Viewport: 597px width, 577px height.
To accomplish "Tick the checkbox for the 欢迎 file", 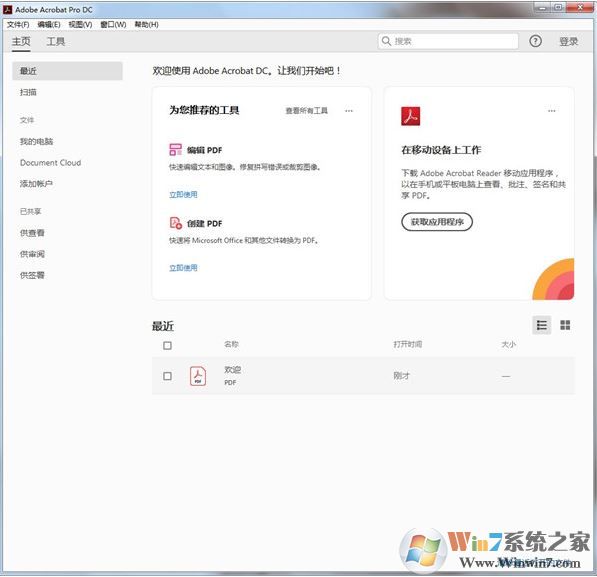I will pyautogui.click(x=167, y=376).
